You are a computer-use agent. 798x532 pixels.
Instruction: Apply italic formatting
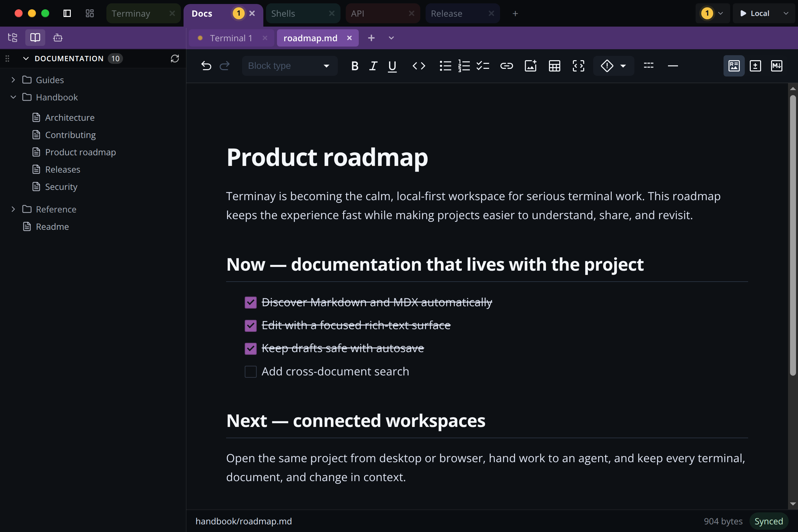coord(373,66)
